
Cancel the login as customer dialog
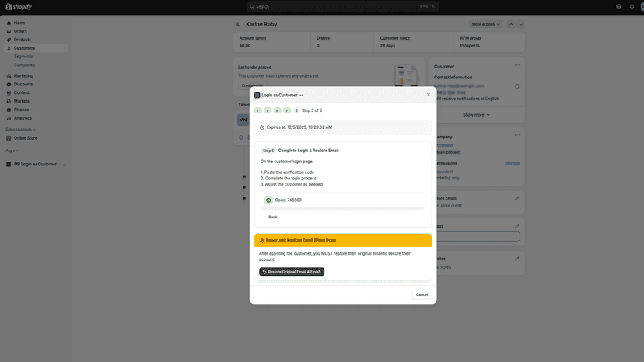coord(422,294)
